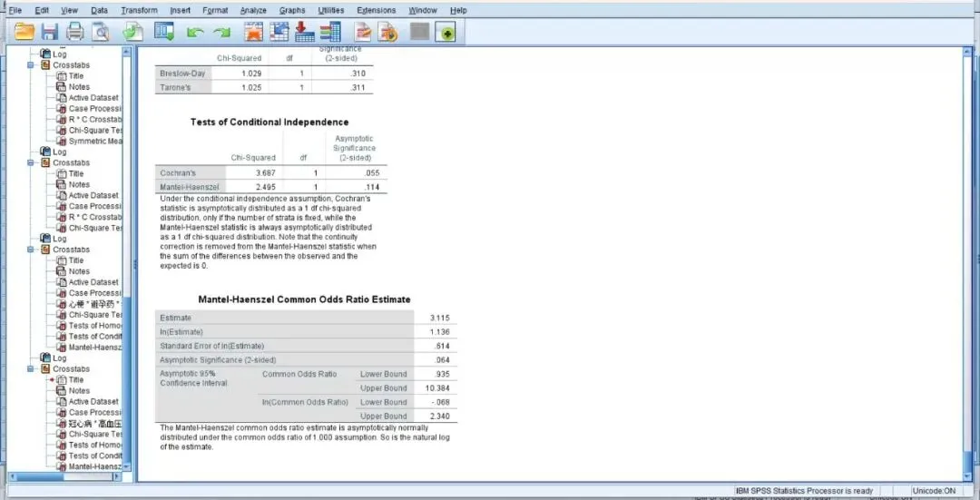Click the Undo toolbar arrow

pos(196,33)
